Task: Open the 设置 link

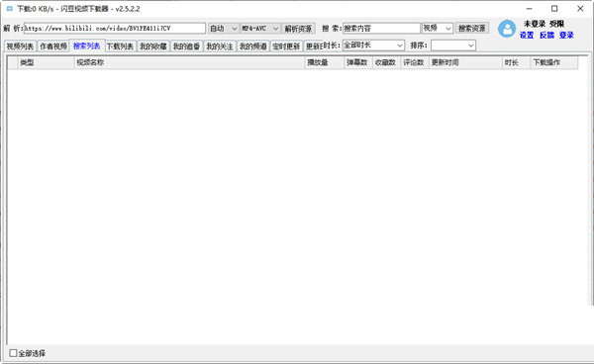Action: (x=527, y=36)
